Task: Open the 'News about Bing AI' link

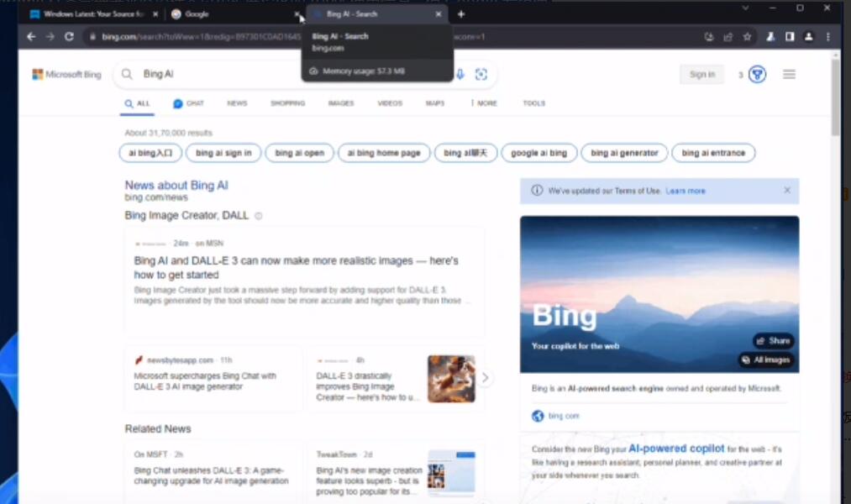Action: [x=176, y=185]
